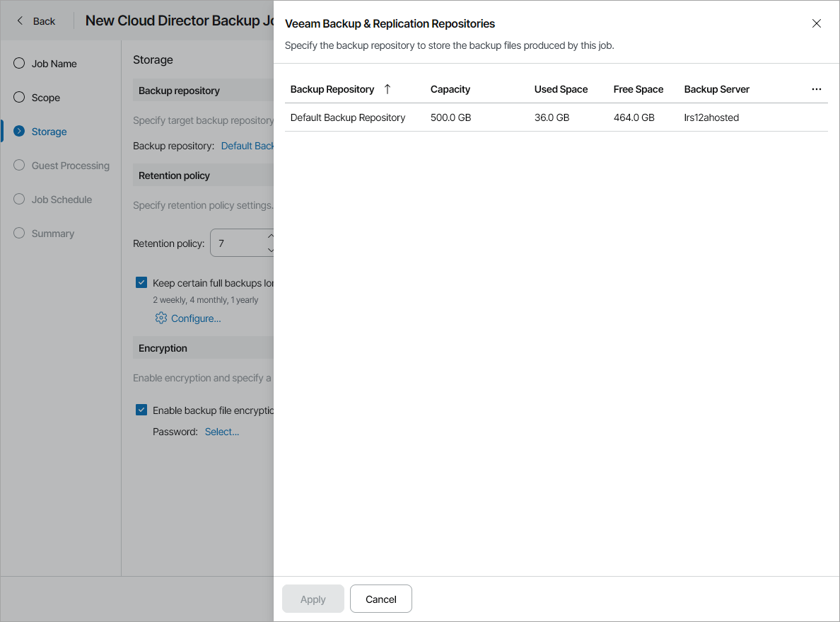This screenshot has width=840, height=622.
Task: Open the password Select link
Action: pyautogui.click(x=221, y=431)
